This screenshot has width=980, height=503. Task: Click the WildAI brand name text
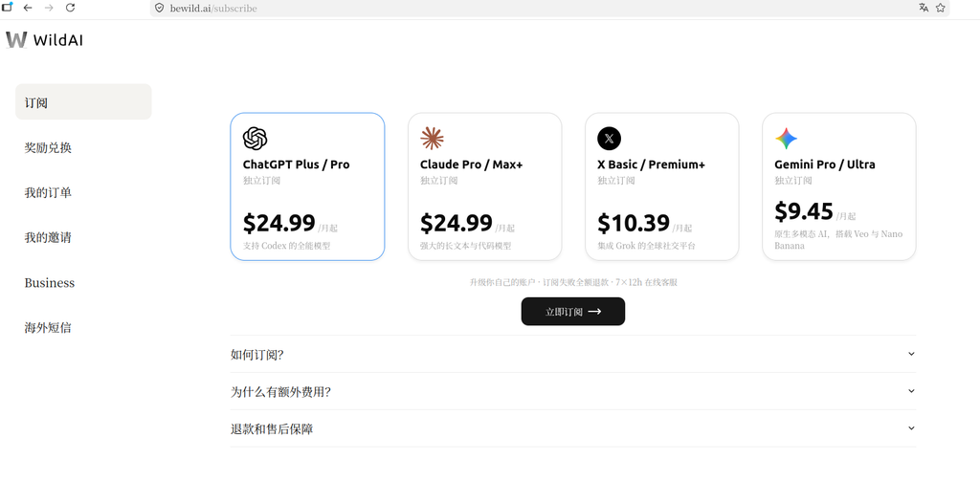[57, 40]
